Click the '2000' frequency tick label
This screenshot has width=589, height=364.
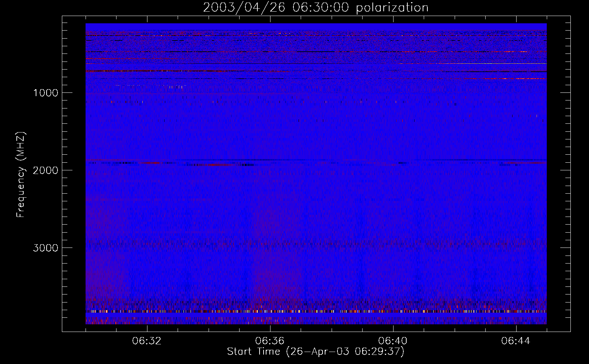(46, 170)
